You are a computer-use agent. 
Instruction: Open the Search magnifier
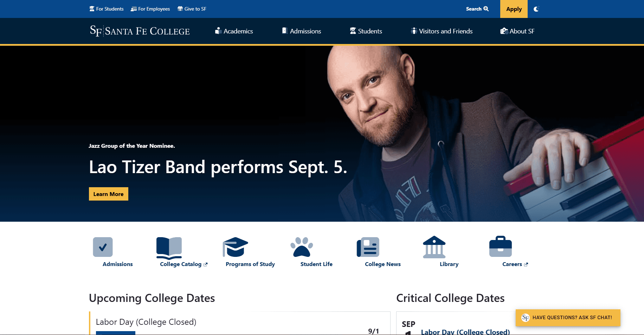point(477,9)
